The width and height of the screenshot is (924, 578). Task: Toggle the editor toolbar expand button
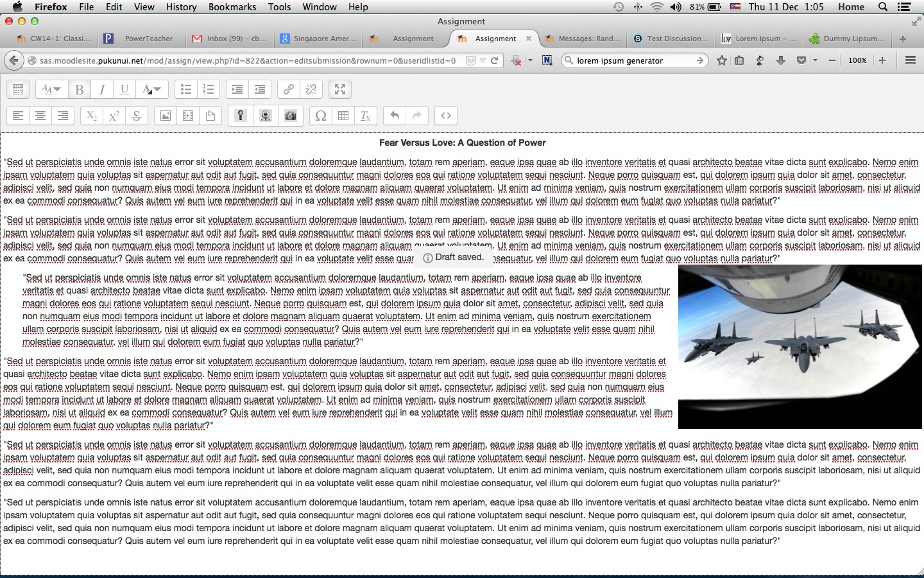(18, 89)
